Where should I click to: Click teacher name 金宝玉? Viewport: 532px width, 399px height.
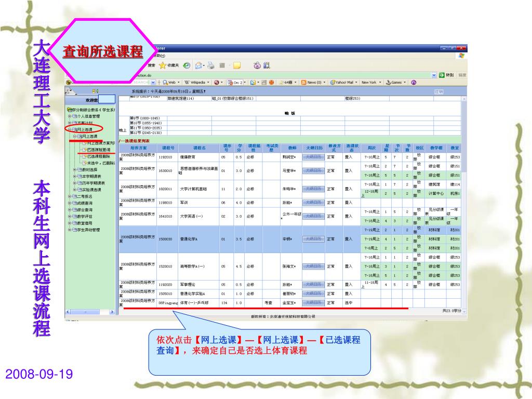(x=289, y=303)
